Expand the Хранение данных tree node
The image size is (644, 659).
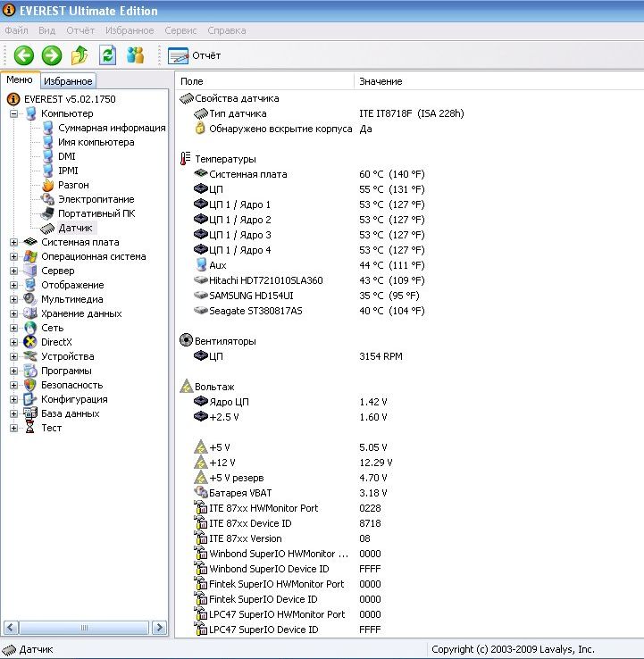(14, 313)
